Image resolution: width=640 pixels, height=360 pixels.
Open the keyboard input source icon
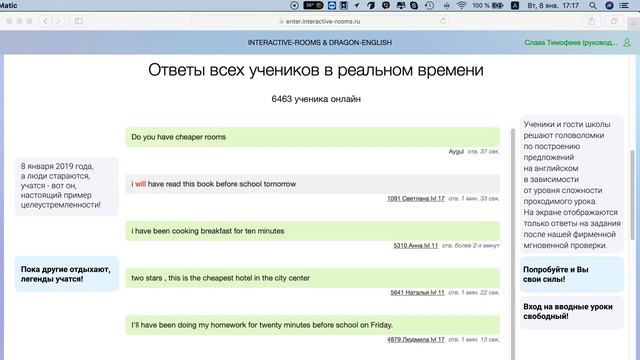(x=515, y=5)
